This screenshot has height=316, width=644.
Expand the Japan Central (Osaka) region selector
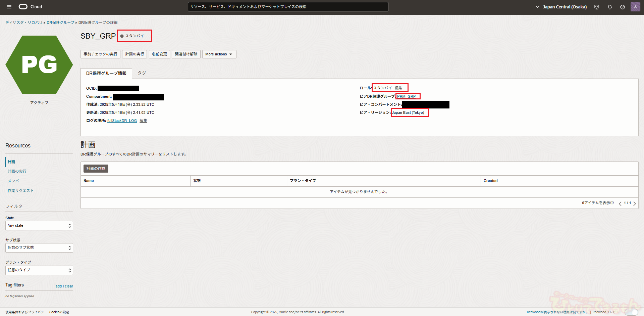(x=561, y=7)
